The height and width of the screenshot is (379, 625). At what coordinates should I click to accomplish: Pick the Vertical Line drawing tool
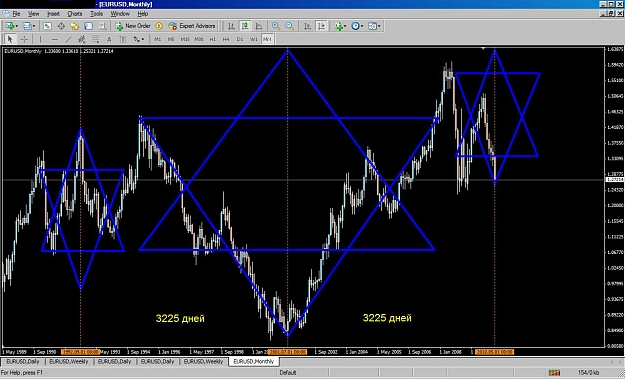[40, 39]
